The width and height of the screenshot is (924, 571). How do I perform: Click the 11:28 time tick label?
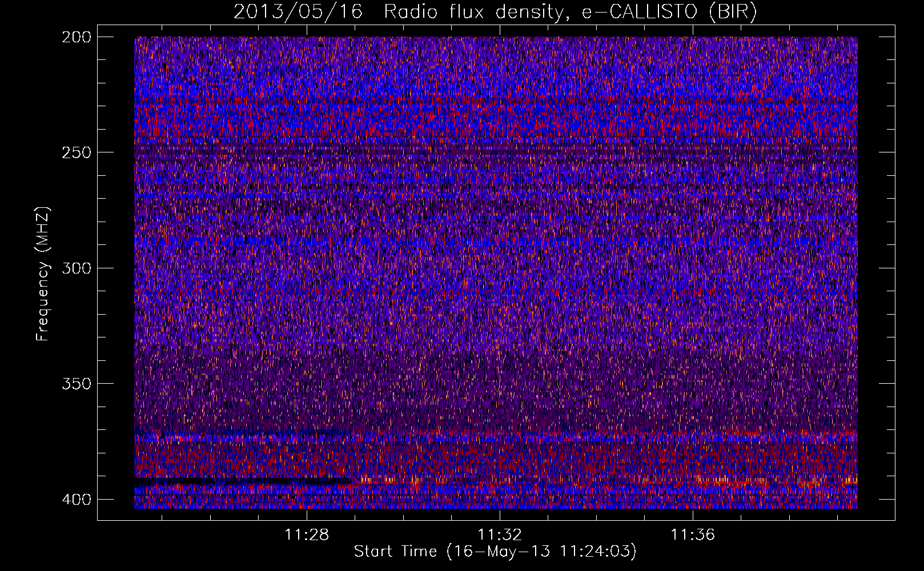pos(307,535)
